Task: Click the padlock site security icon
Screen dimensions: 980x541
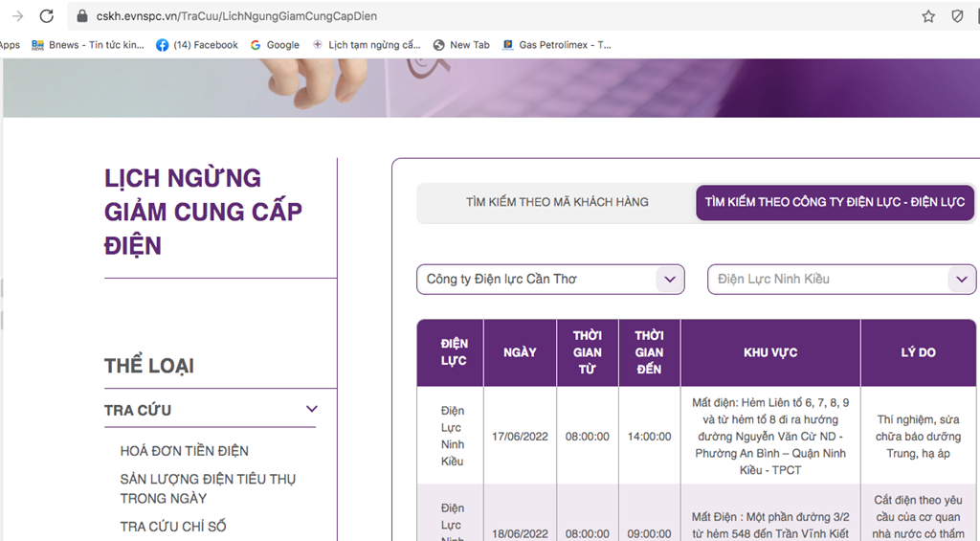Action: coord(82,16)
